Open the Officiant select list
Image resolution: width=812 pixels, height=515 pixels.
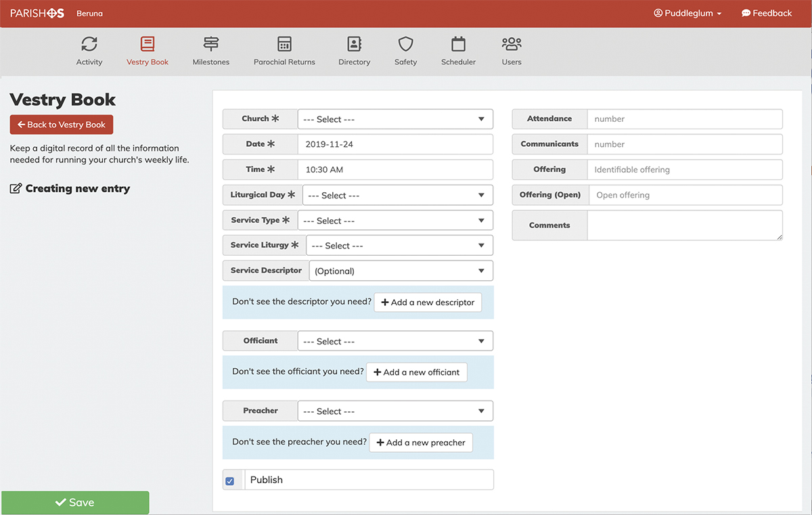[x=395, y=342]
